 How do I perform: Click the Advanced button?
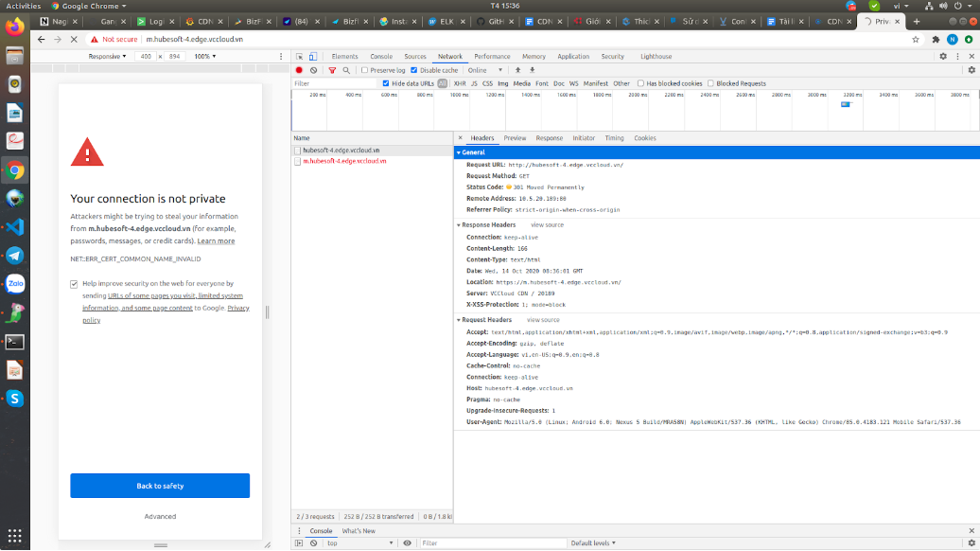160,517
